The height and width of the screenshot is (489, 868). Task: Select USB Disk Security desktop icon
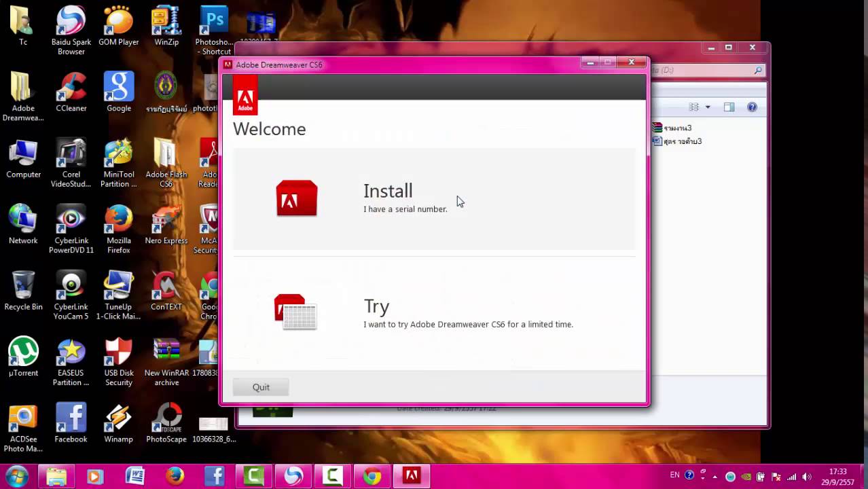point(118,361)
